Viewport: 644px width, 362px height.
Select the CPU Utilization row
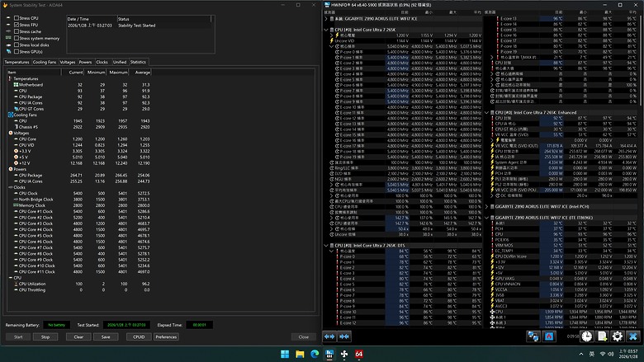coord(79,284)
